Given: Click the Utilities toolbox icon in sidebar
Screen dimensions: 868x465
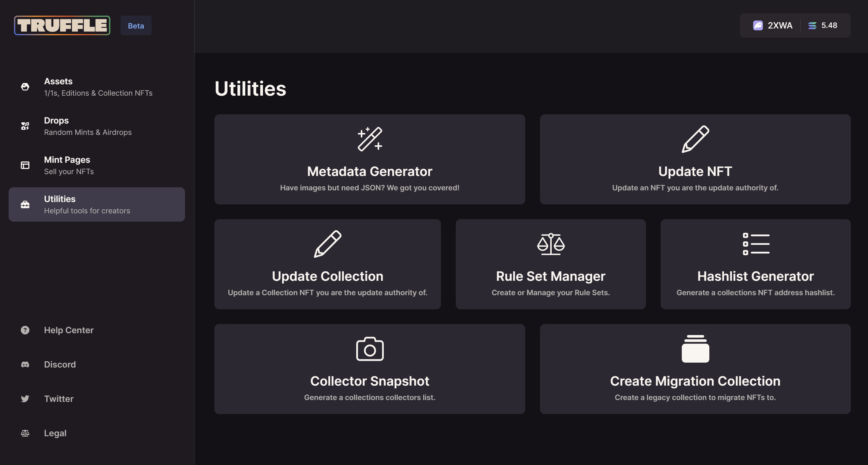Looking at the screenshot, I should [25, 205].
